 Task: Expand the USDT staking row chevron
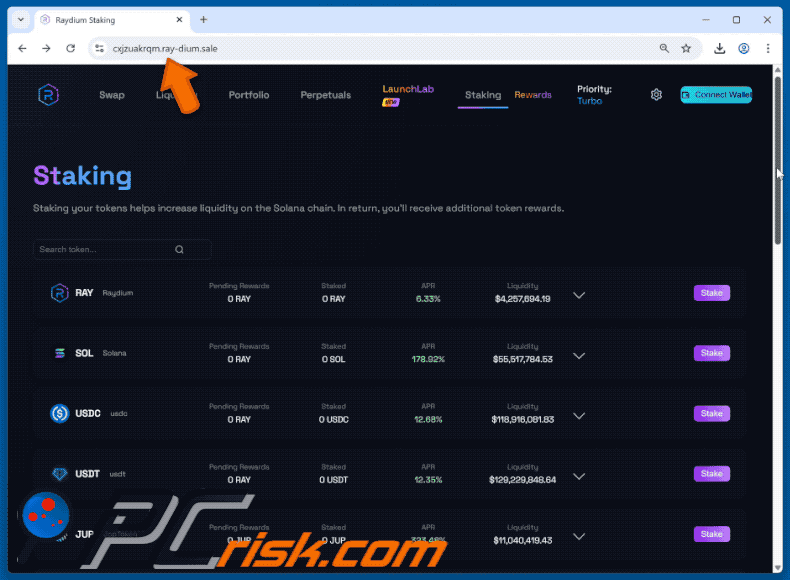(579, 476)
